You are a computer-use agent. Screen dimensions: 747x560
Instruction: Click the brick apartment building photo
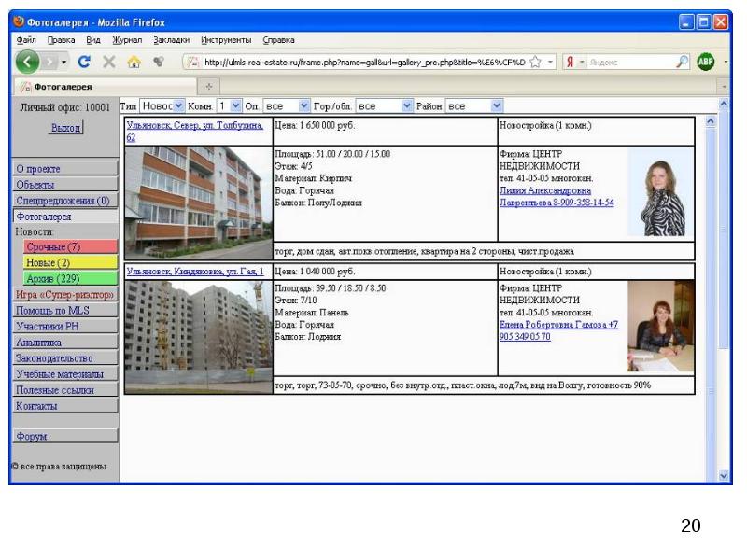pos(198,202)
